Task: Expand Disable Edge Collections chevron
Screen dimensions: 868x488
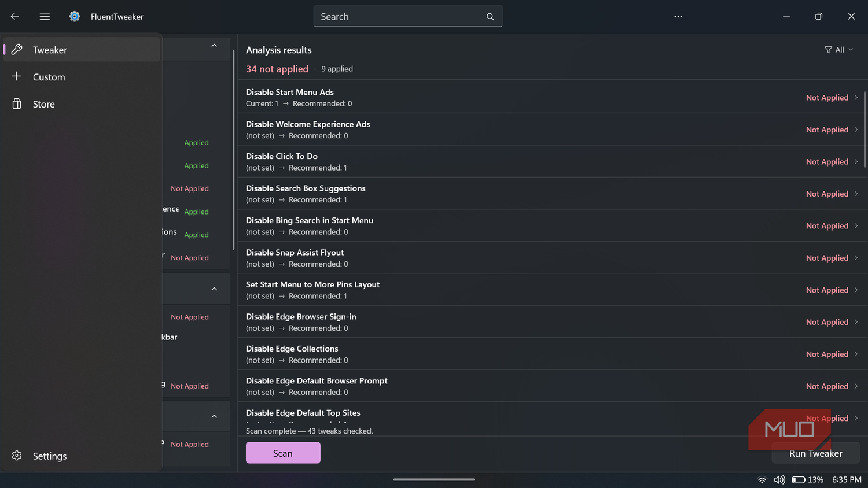Action: click(856, 354)
